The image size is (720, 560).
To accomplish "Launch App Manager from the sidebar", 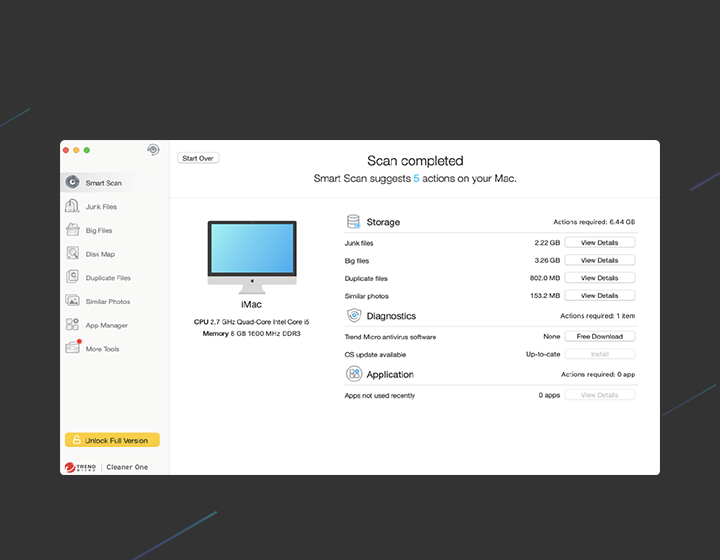I will (72, 325).
